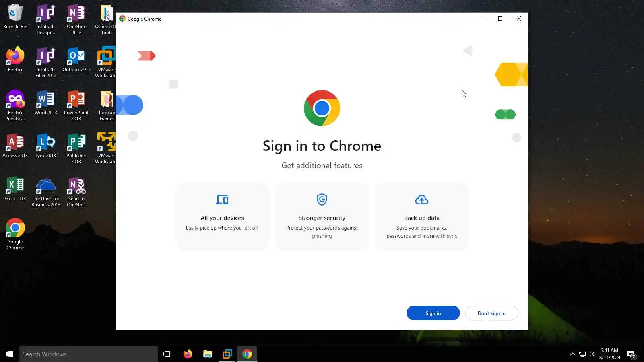Click the All your devices card
This screenshot has height=362, width=644.
tap(222, 216)
